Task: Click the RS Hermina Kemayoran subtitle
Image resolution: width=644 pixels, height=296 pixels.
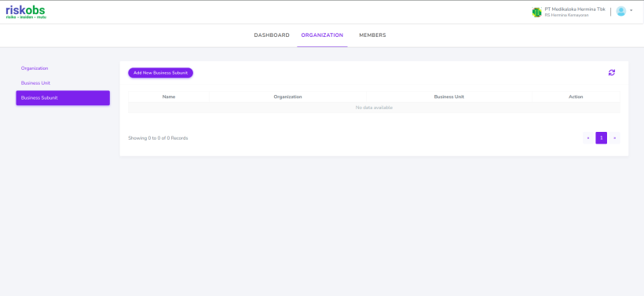Action: click(x=567, y=15)
